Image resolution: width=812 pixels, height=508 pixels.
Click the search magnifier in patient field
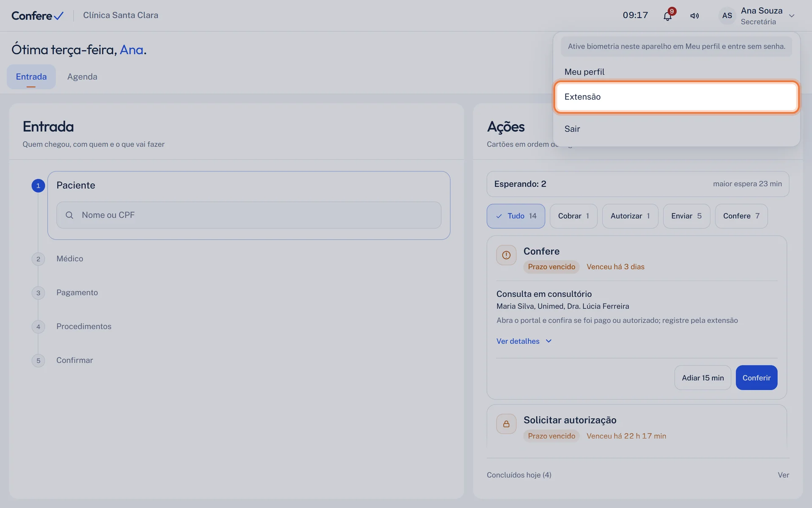(x=69, y=215)
